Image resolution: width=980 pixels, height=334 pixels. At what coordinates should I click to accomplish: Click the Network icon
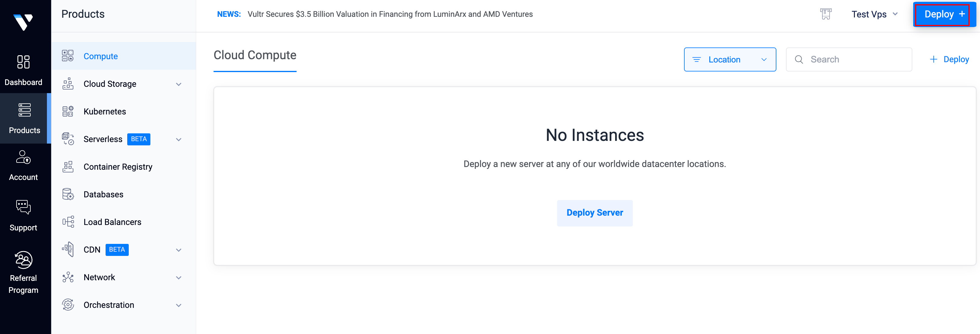(x=68, y=278)
